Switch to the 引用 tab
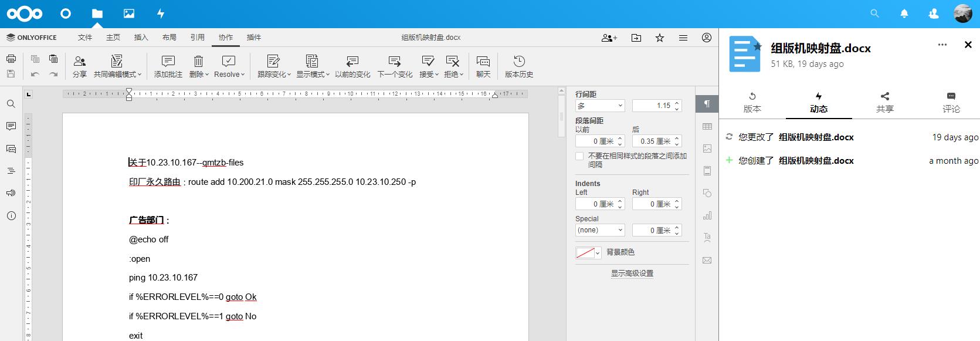The width and height of the screenshot is (980, 341). [198, 38]
